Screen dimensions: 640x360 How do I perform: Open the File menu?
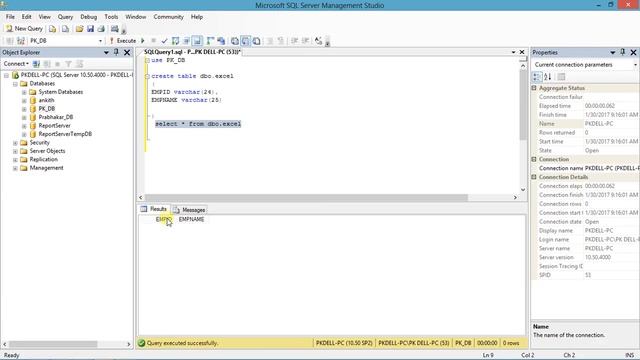pos(10,17)
